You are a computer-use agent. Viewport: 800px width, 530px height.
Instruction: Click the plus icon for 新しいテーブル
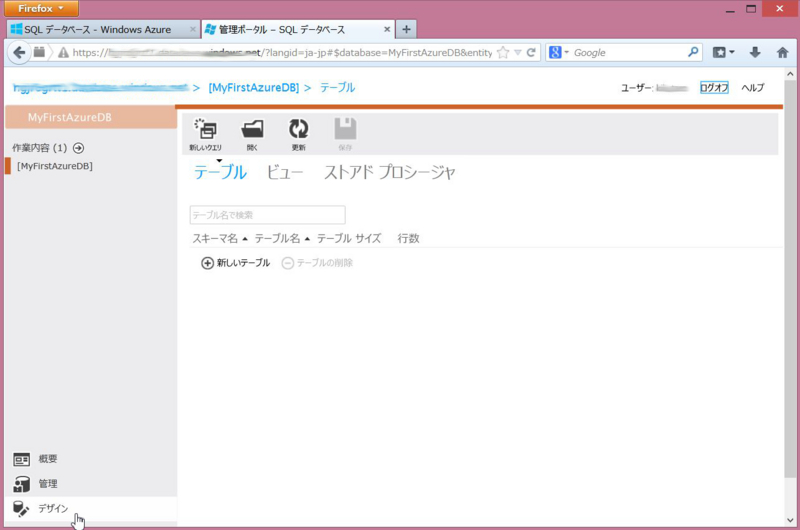207,263
